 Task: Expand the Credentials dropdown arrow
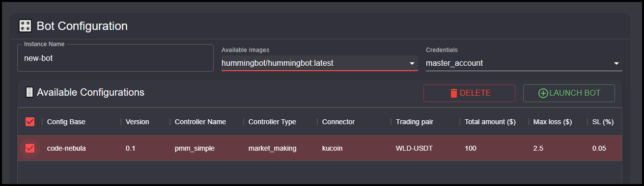pos(616,63)
